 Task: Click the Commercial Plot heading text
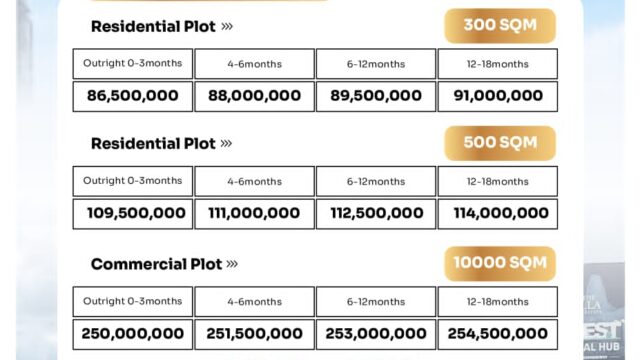pyautogui.click(x=156, y=264)
